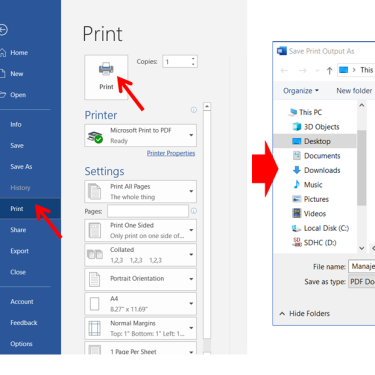Select the Print tab in sidebar
The image size is (375, 375).
click(30, 209)
